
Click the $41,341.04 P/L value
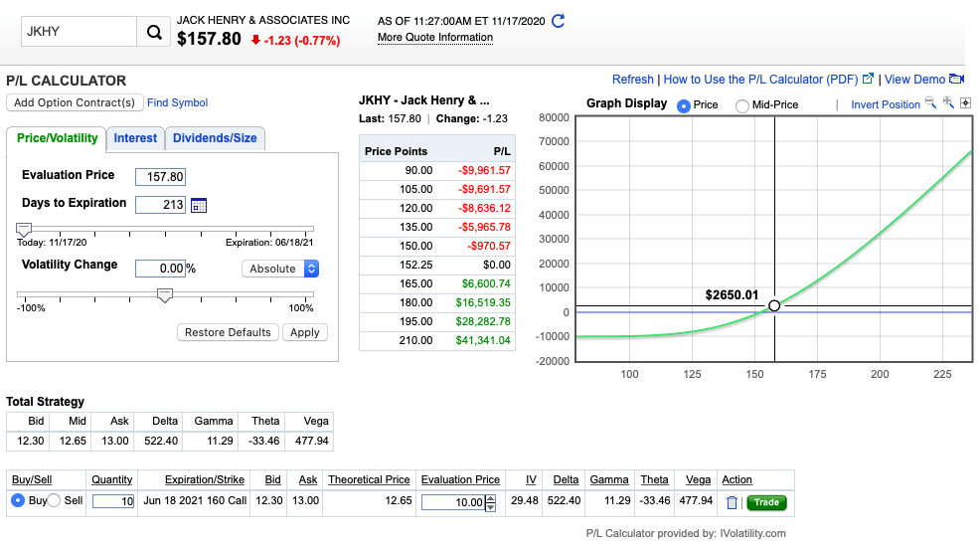click(x=483, y=340)
